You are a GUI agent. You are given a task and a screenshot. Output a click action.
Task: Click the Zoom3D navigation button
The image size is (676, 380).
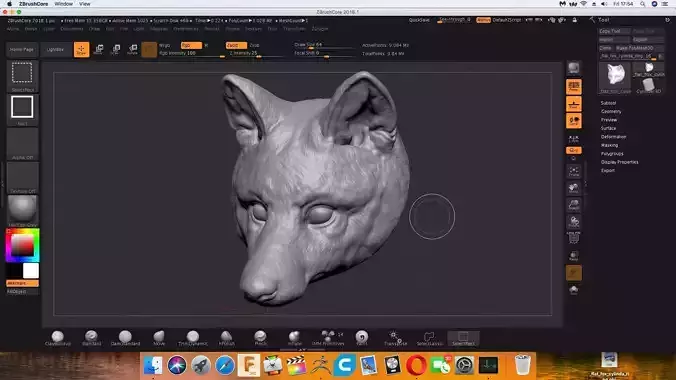(574, 205)
